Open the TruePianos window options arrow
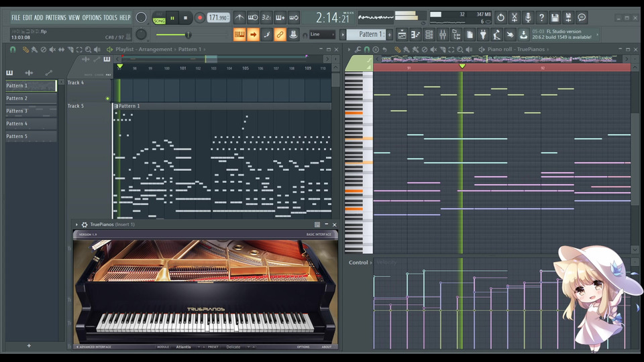644x362 pixels. 76,225
